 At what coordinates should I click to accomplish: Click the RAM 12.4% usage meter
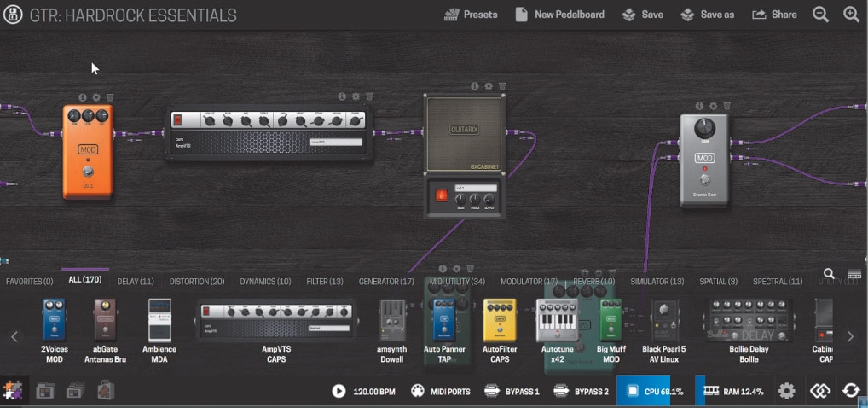[734, 392]
